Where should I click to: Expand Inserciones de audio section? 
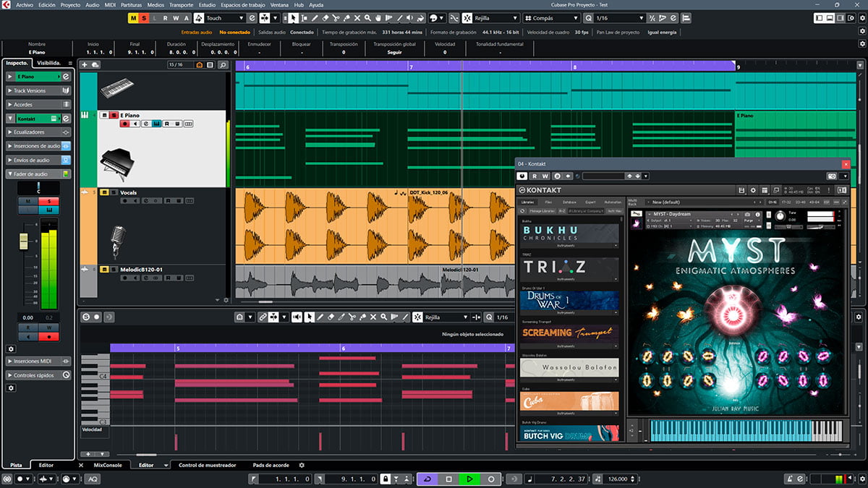click(38, 146)
